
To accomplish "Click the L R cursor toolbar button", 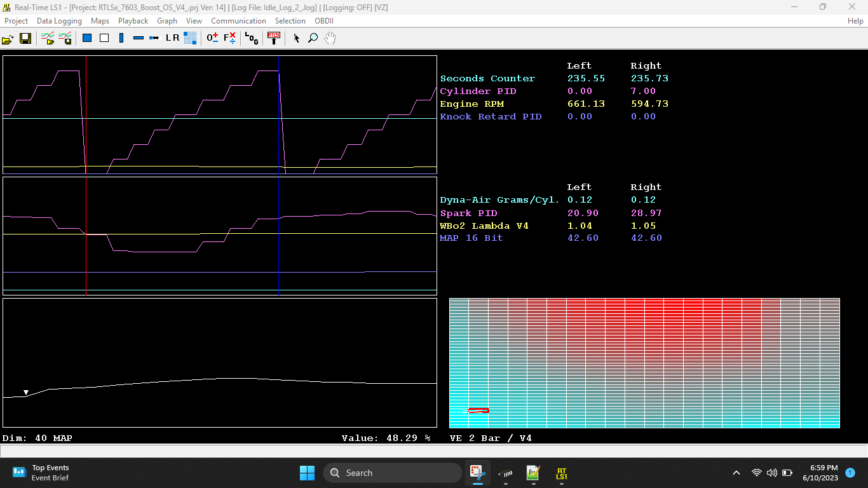I will pyautogui.click(x=173, y=38).
